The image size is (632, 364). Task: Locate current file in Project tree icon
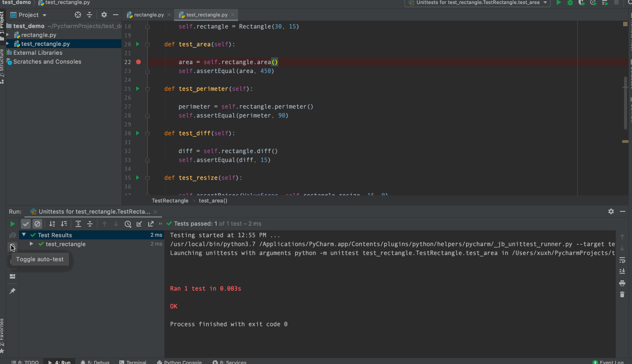[x=78, y=15]
